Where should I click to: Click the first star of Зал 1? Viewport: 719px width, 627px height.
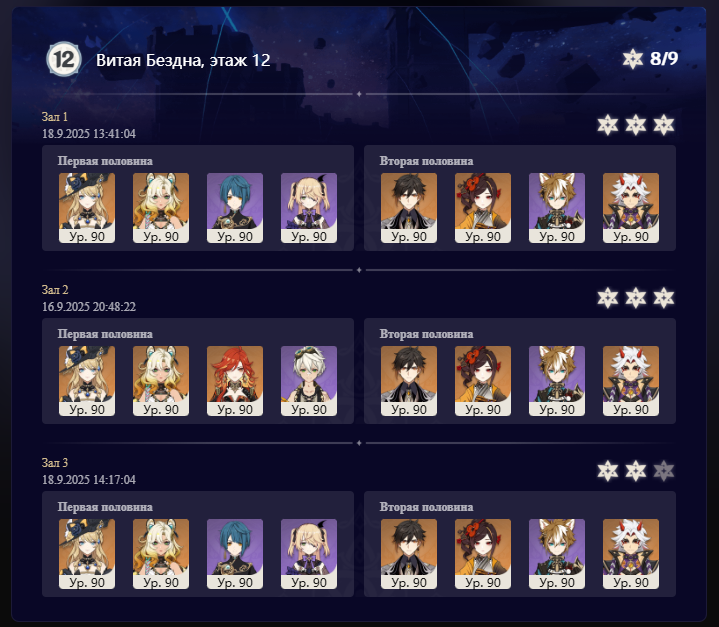tap(608, 125)
